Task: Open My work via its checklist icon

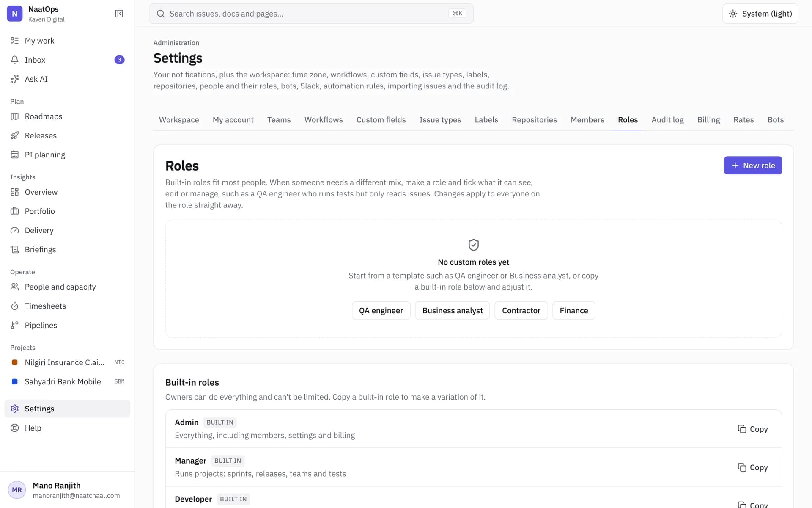Action: [15, 41]
